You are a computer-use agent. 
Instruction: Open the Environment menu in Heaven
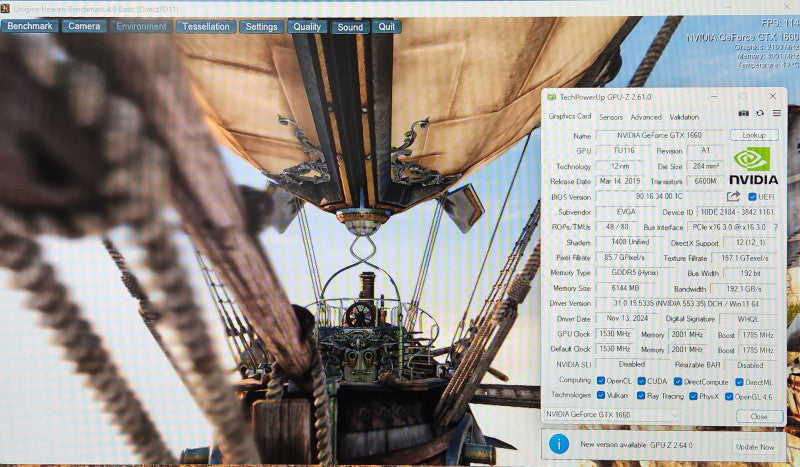[x=141, y=26]
